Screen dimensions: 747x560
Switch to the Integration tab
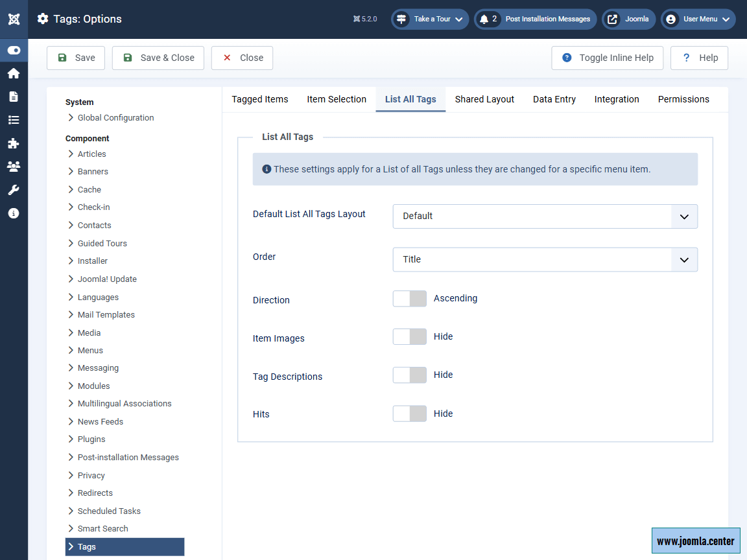617,99
